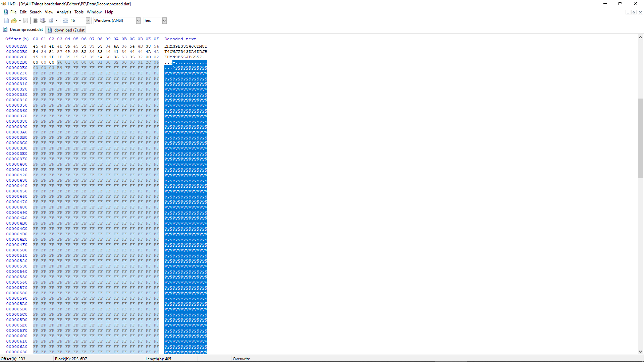Switch to the download (2).dat tab
Screen dimensions: 644x362
click(x=66, y=30)
